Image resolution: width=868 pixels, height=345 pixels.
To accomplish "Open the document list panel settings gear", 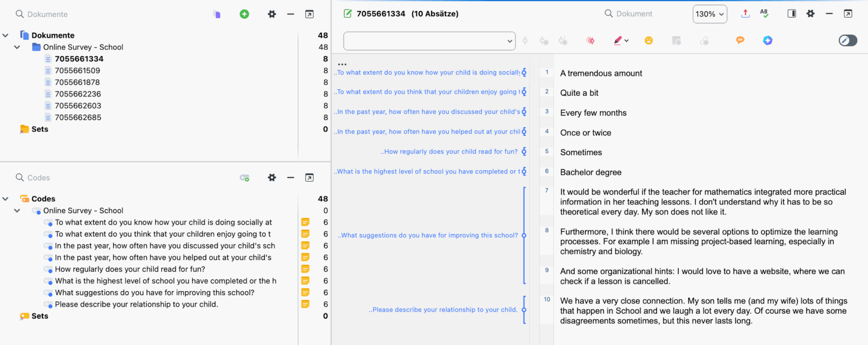I will tap(272, 14).
